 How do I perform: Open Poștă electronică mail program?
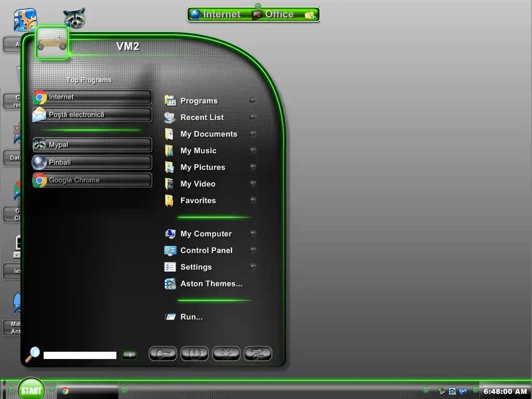[x=92, y=115]
